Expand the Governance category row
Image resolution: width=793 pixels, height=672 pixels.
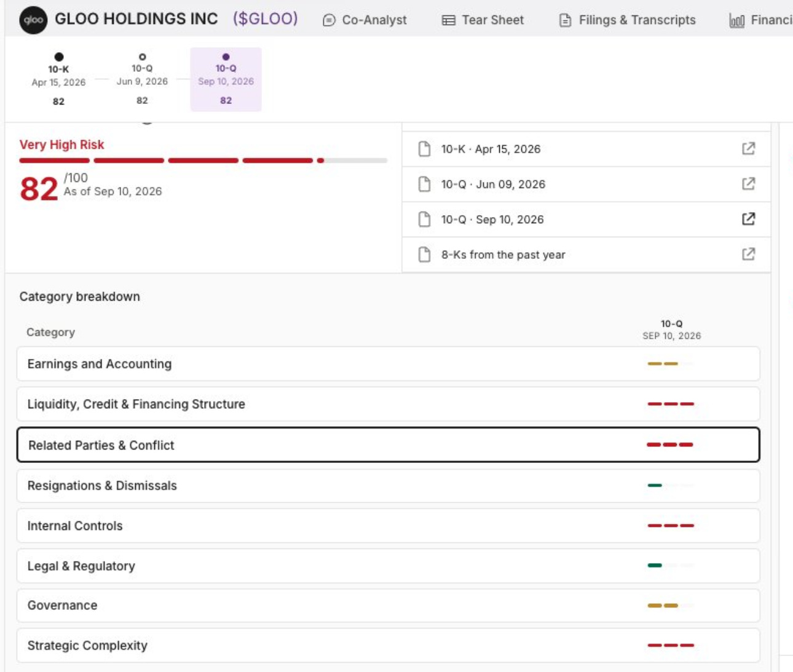388,606
